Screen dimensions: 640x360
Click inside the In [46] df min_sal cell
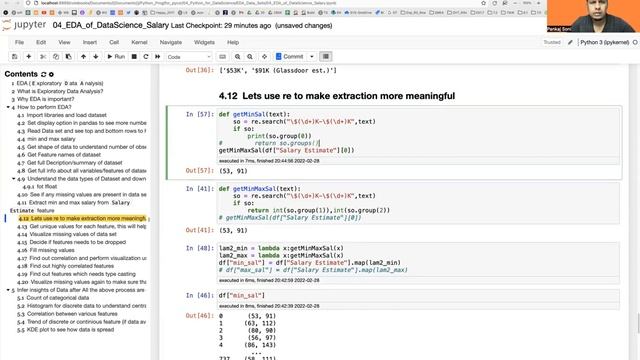tap(418, 296)
